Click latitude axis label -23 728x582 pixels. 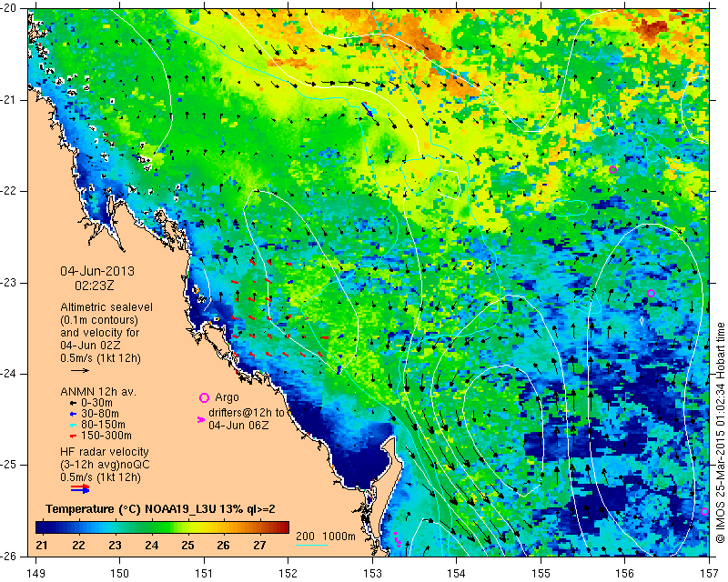[x=9, y=283]
